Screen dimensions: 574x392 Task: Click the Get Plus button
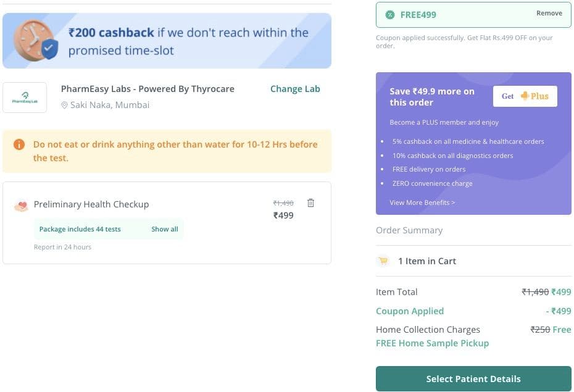[525, 96]
